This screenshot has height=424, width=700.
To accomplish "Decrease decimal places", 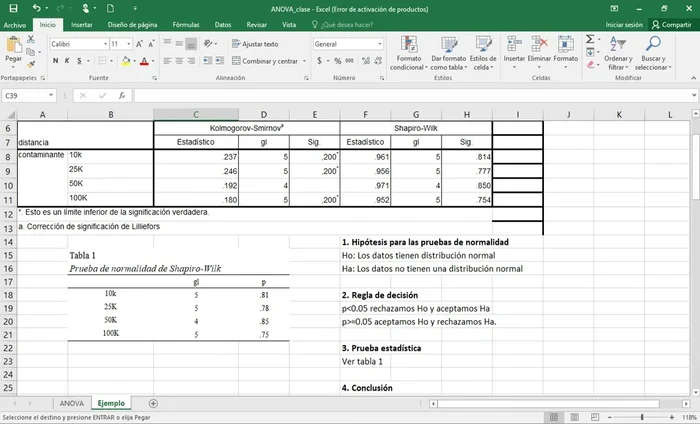I will [x=378, y=61].
